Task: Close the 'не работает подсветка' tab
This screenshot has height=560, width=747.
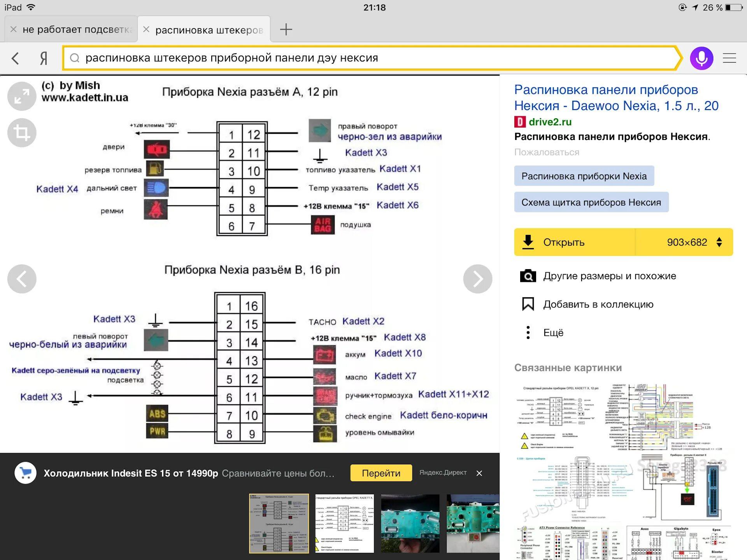Action: pyautogui.click(x=13, y=30)
